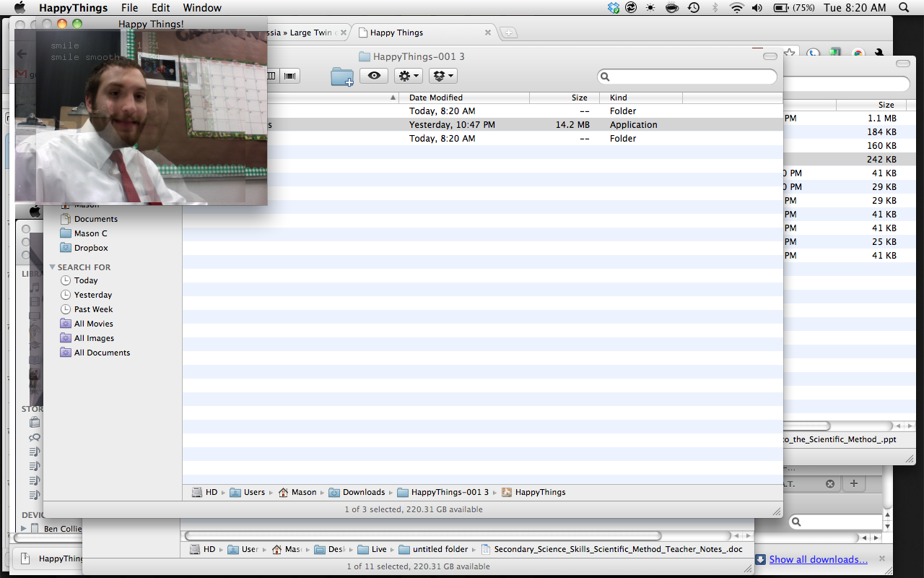This screenshot has width=924, height=578.
Task: Toggle the Finder toolbar pill button
Action: coord(770,56)
